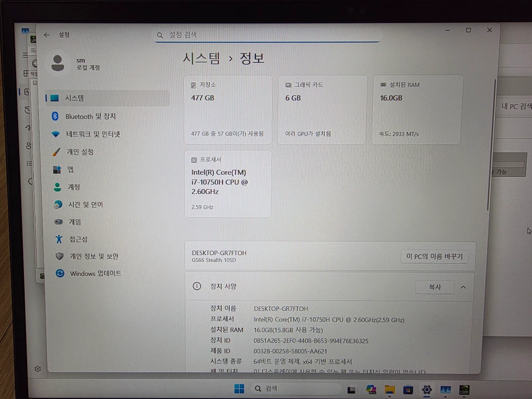Click the Wi-Fi network icon in the sidebar
The width and height of the screenshot is (532, 399).
[56, 134]
